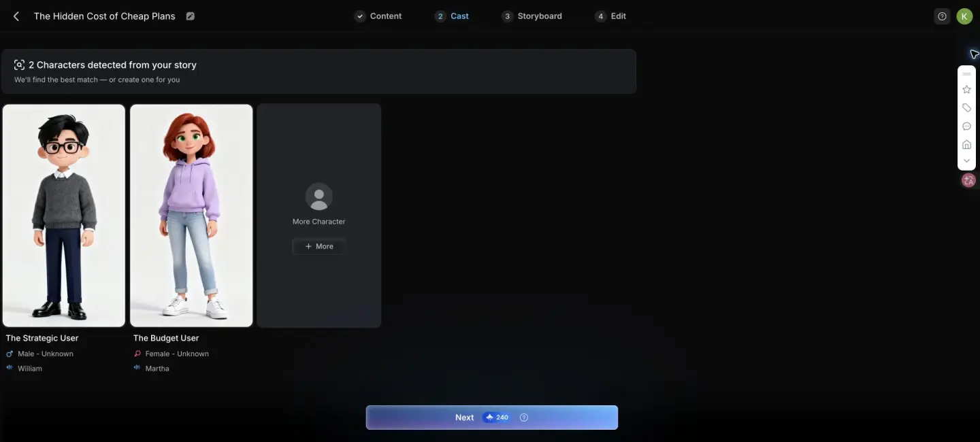980x442 pixels.
Task: Click the female gender icon under Budget User
Action: pyautogui.click(x=137, y=354)
